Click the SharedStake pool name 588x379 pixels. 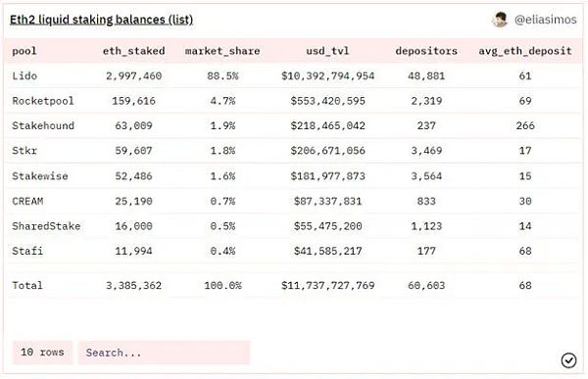point(46,226)
